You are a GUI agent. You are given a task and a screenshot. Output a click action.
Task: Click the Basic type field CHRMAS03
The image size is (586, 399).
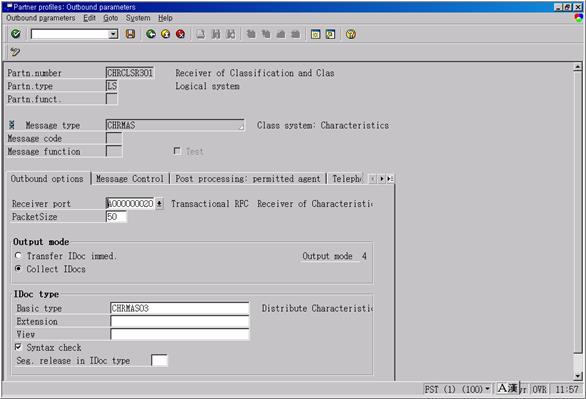(x=180, y=308)
